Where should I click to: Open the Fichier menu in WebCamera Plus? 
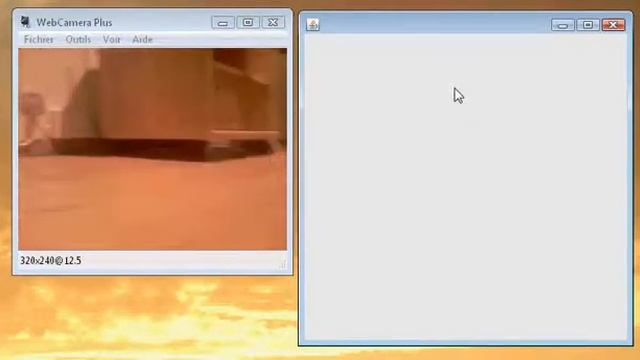39,40
